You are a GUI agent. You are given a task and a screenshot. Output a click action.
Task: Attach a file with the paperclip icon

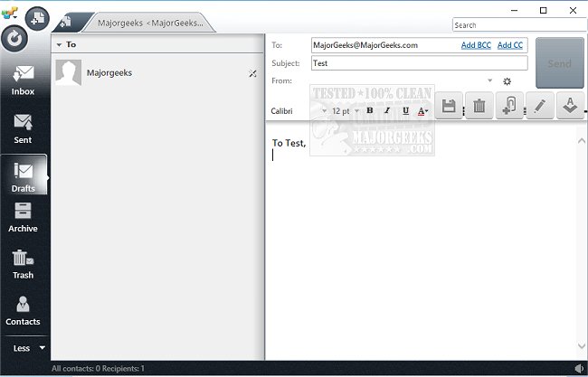509,105
